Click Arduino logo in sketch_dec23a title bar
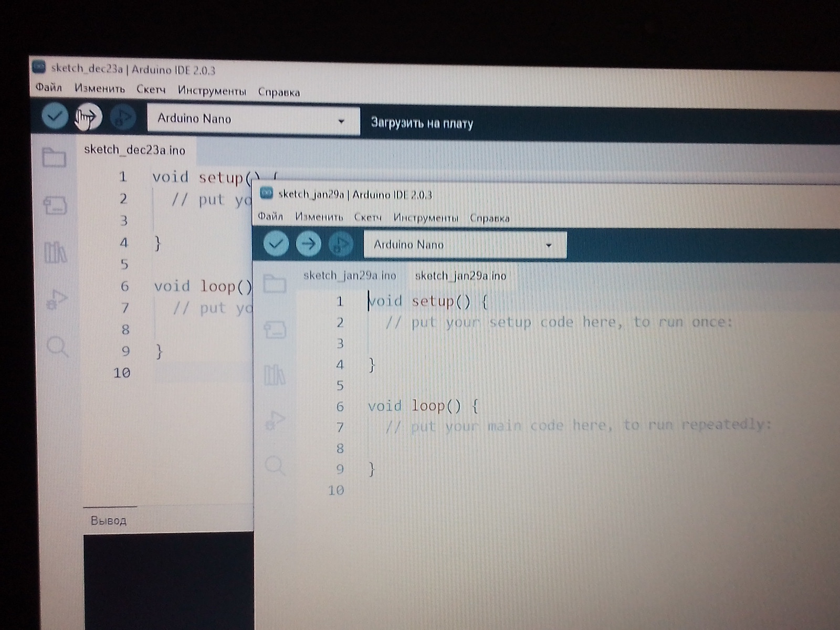The width and height of the screenshot is (840, 630). pyautogui.click(x=39, y=67)
